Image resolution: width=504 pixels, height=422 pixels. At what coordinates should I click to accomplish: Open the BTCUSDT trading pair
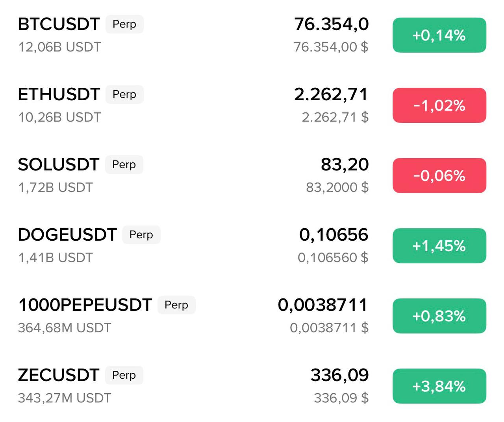tap(59, 24)
